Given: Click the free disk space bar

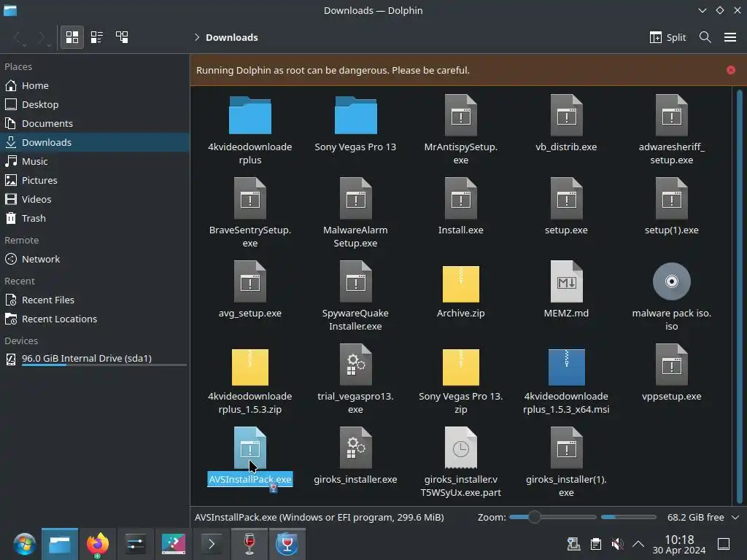Looking at the screenshot, I should point(629,517).
